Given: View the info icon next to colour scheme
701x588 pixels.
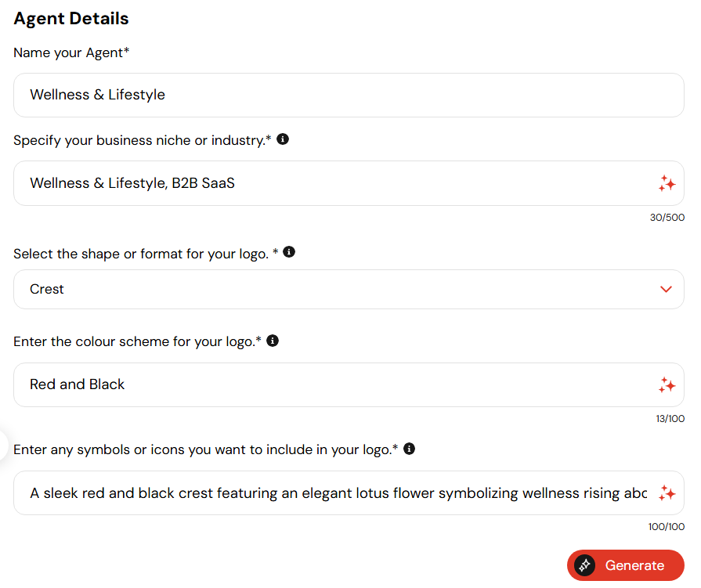Looking at the screenshot, I should coord(273,341).
